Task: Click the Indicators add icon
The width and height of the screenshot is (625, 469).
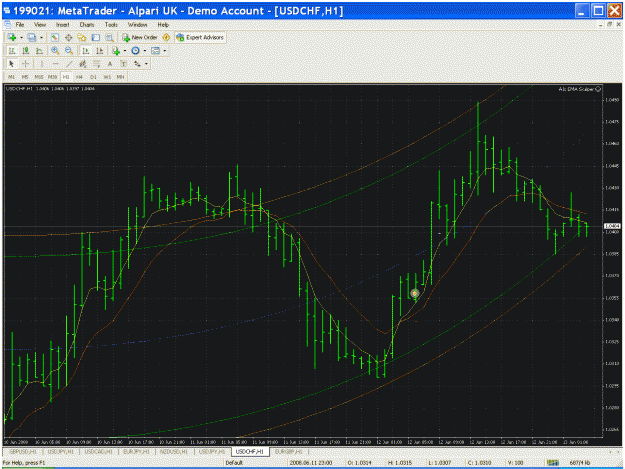Action: tap(116, 51)
